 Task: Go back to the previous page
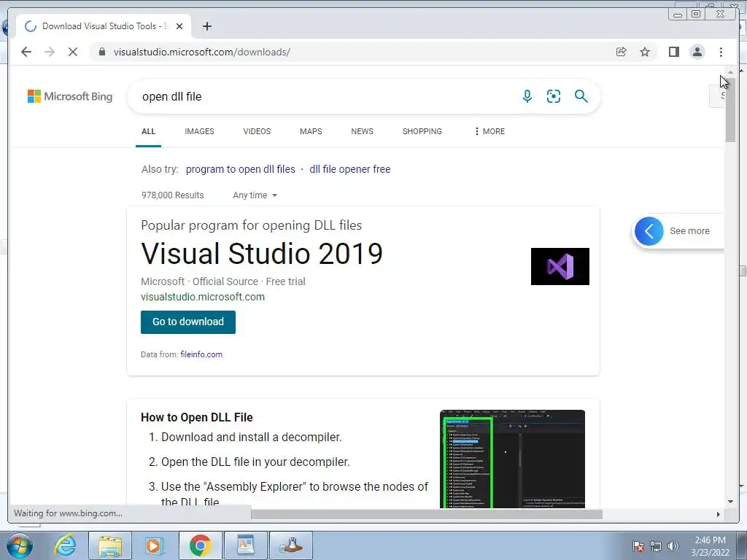[x=26, y=52]
